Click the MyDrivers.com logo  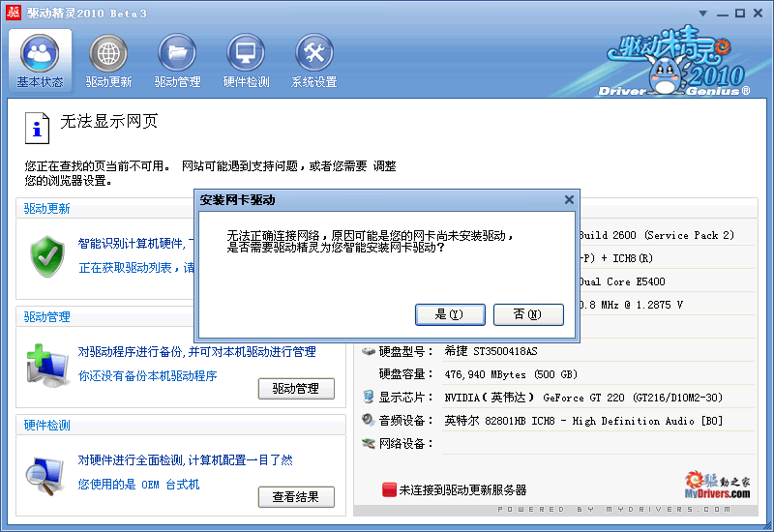[717, 485]
